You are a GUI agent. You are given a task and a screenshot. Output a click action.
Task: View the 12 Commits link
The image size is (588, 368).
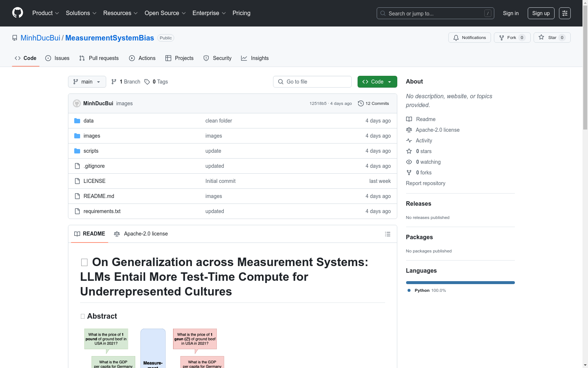pyautogui.click(x=373, y=103)
